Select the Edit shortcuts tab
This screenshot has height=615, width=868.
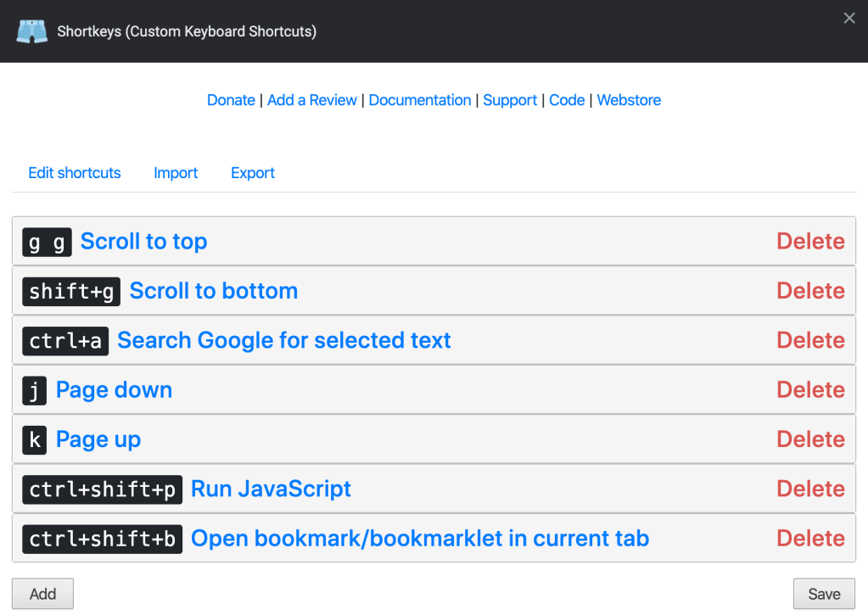click(75, 173)
